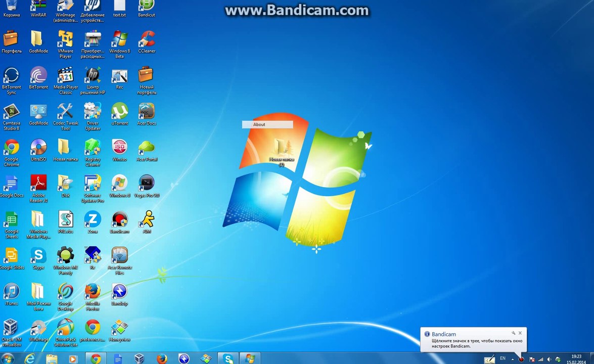Click the Google Slides desktop icon

click(x=11, y=258)
